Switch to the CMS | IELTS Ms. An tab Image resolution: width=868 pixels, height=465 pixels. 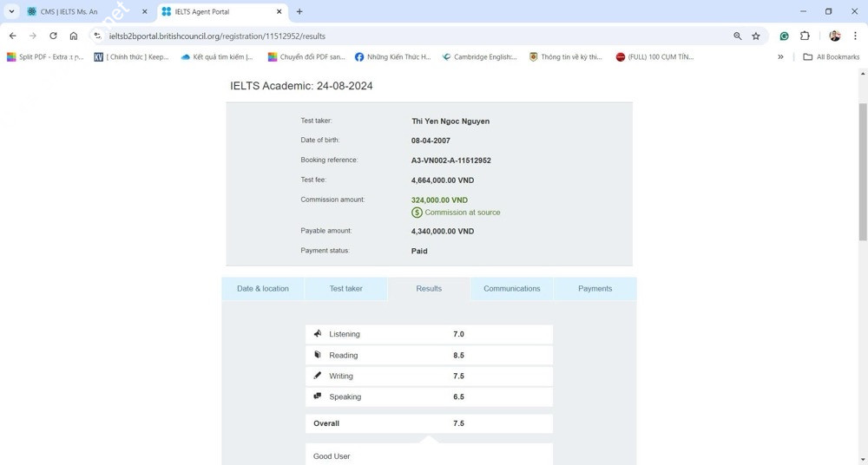pos(78,12)
